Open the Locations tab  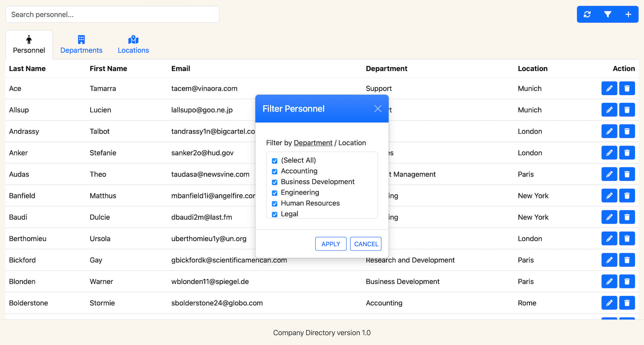point(133,45)
